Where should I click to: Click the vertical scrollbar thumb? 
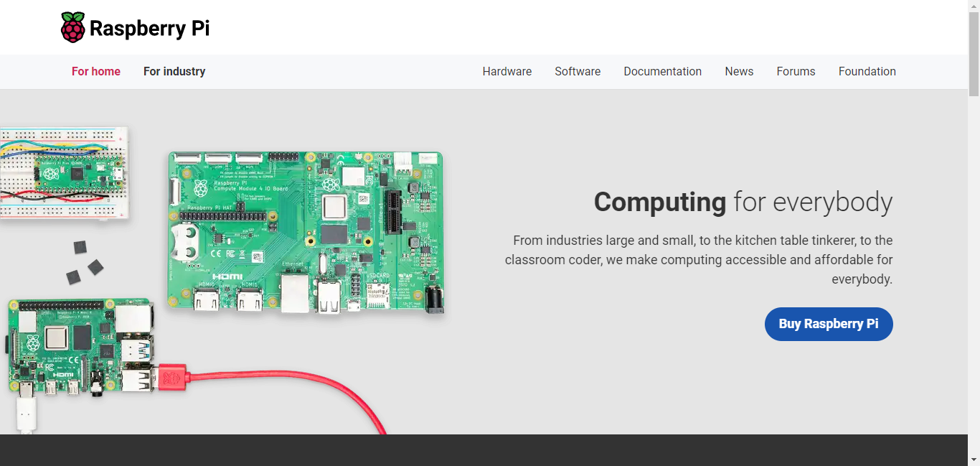[x=974, y=54]
